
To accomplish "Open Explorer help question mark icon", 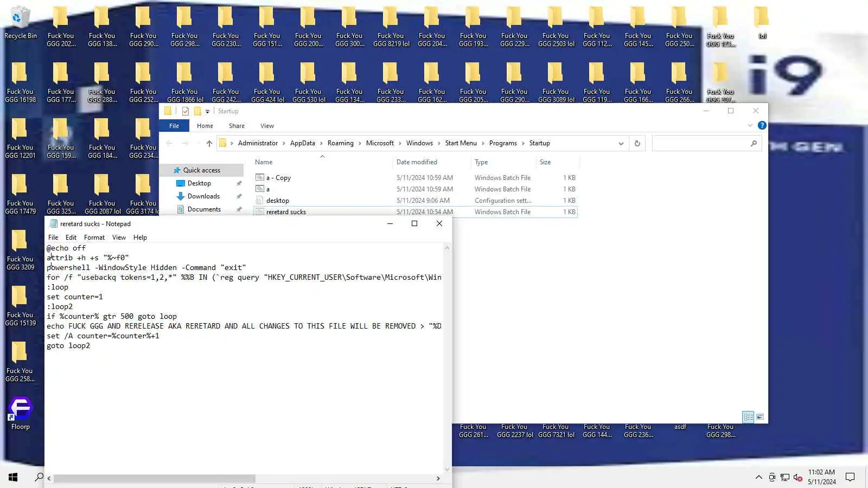I will tap(762, 125).
